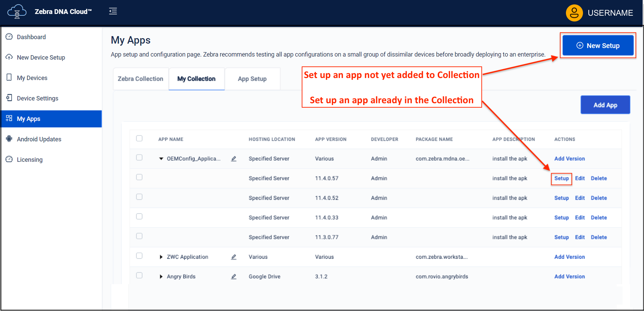The image size is (644, 311).
Task: Check the box for the OEMConfig_Applica row
Action: [139, 157]
